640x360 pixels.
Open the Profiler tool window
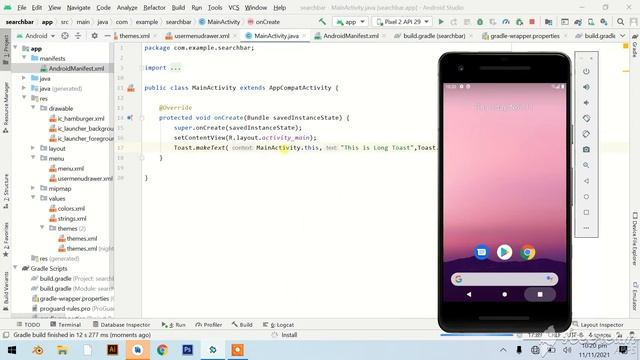click(x=209, y=324)
